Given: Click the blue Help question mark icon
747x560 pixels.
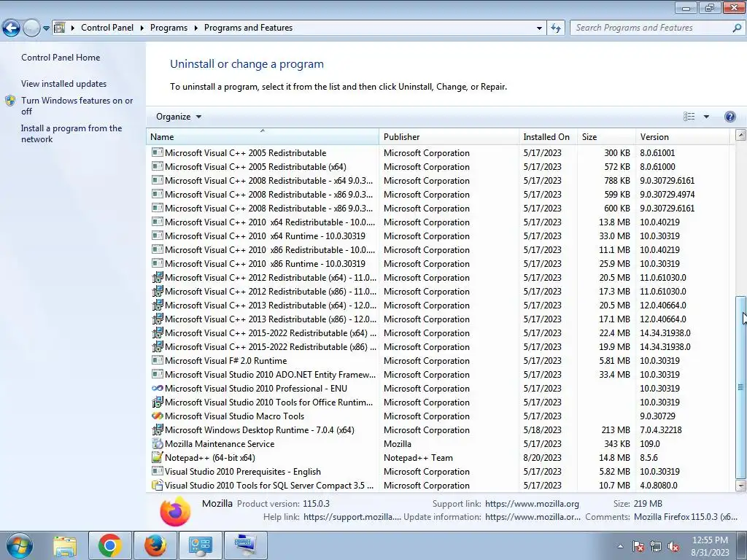Looking at the screenshot, I should pyautogui.click(x=729, y=117).
